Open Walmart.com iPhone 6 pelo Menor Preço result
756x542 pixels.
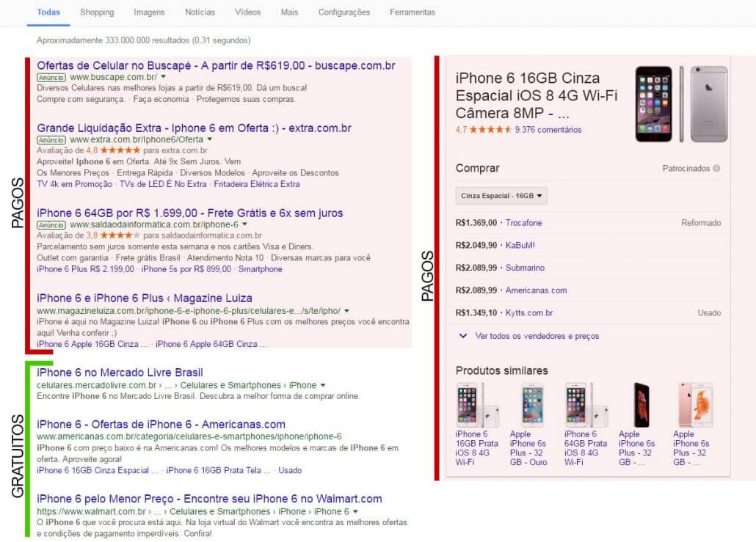pyautogui.click(x=209, y=499)
